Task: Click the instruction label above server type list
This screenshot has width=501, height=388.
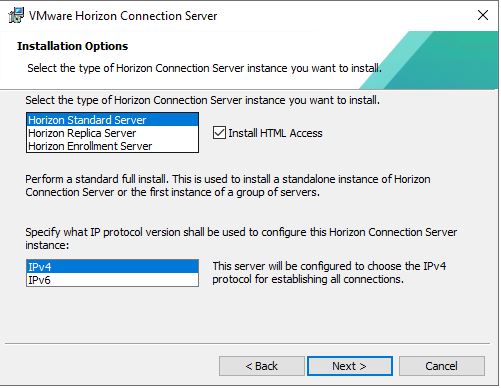Action: pos(202,100)
